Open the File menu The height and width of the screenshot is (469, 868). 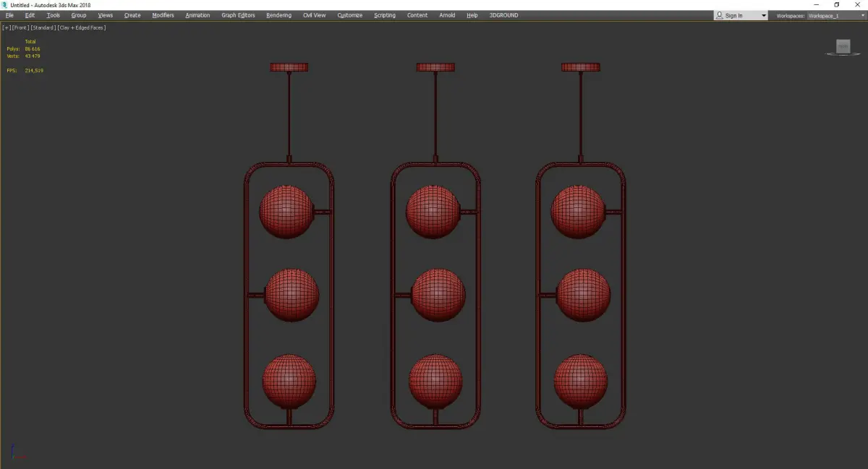click(9, 15)
